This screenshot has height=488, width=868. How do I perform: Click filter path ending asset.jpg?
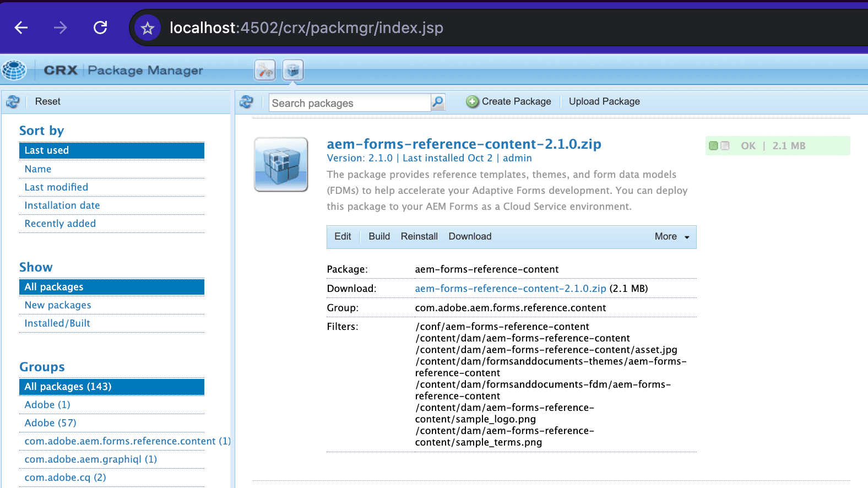click(x=546, y=350)
